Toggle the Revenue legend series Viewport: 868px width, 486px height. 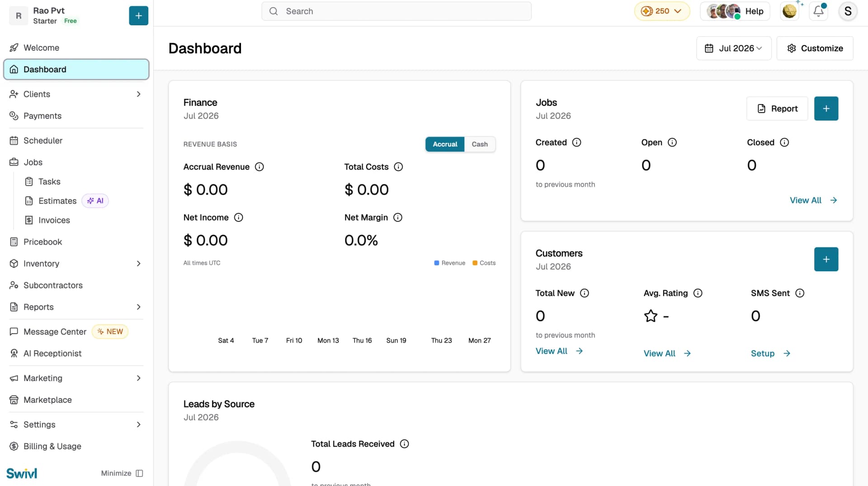[450, 263]
